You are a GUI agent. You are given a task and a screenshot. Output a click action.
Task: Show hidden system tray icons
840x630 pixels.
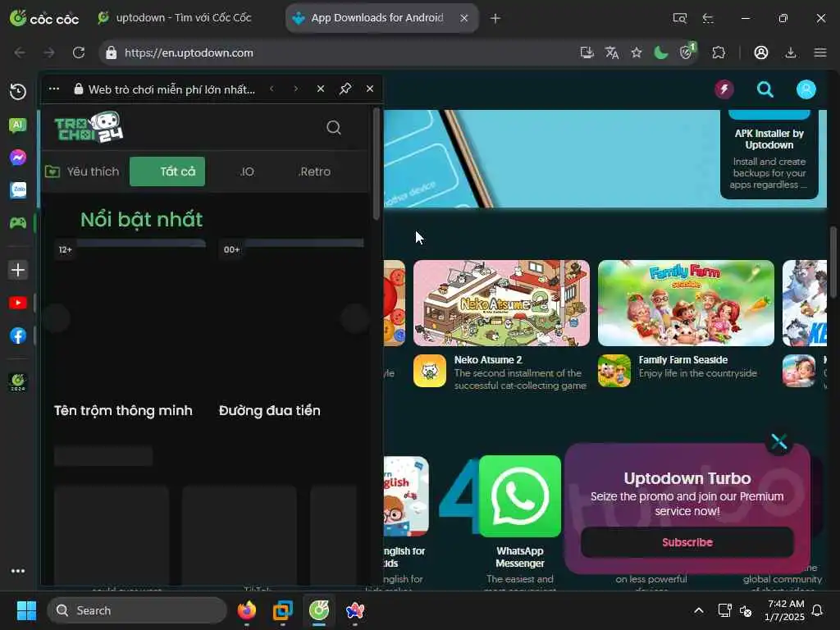pyautogui.click(x=699, y=610)
